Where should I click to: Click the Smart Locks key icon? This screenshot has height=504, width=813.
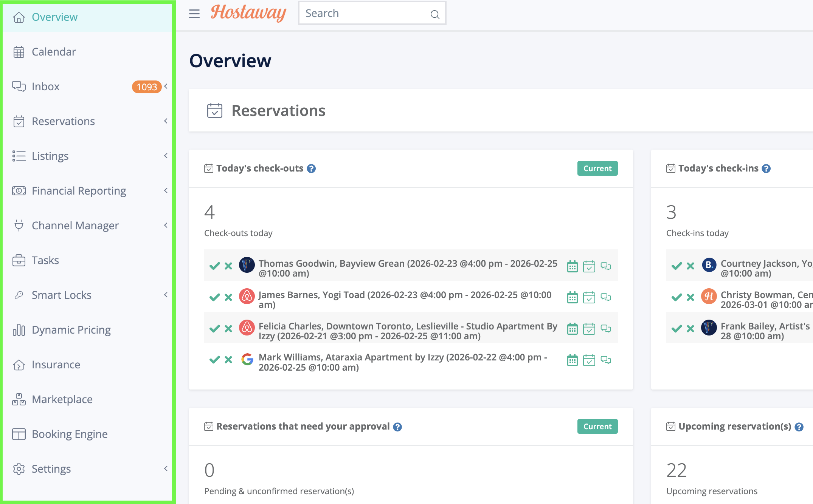[x=19, y=295]
